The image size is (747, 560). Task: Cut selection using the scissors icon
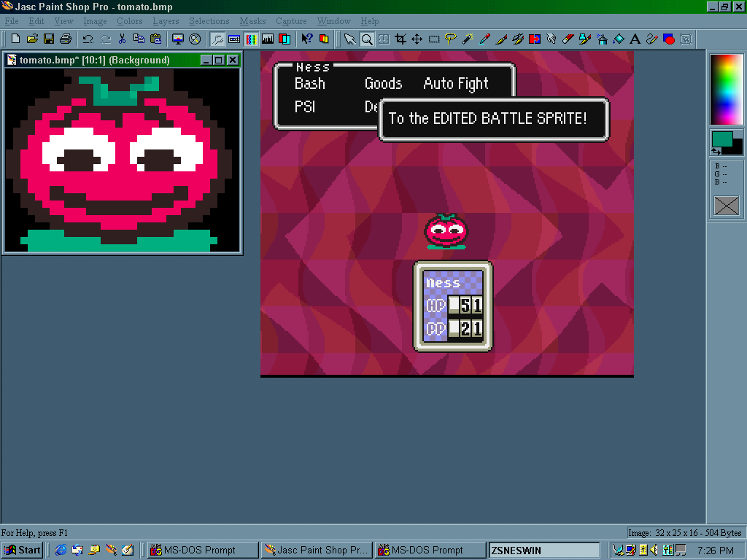(x=122, y=39)
